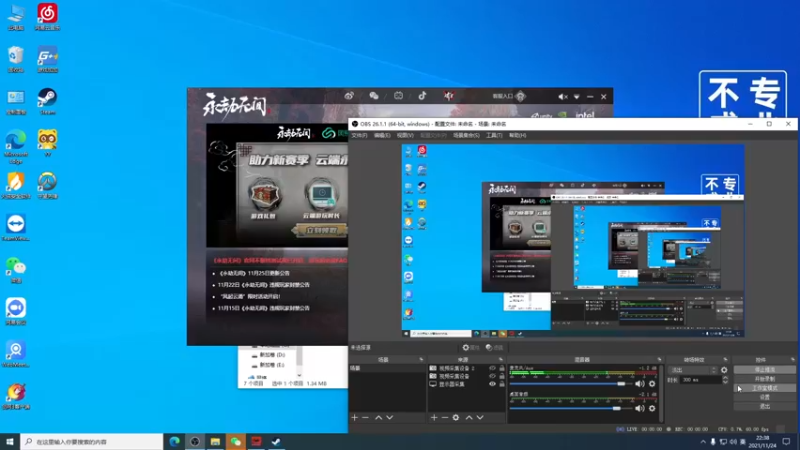
Task: Toggle visibility of video capture device 2 source
Action: coord(492,368)
